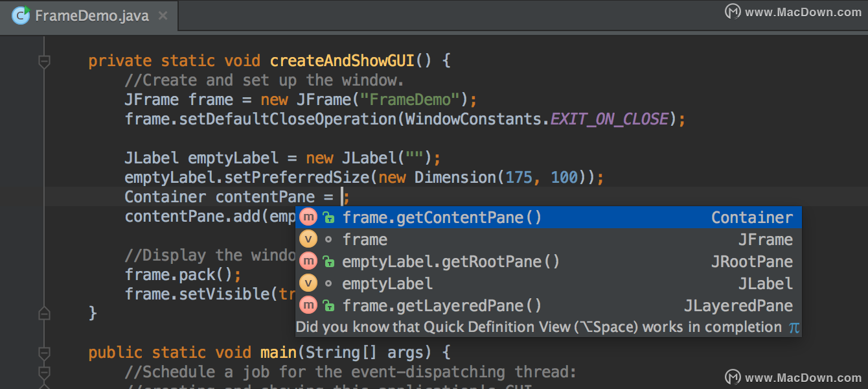Click fold arrow near closing brace in gutter
Viewport: 868px width, 389px height.
tap(44, 312)
